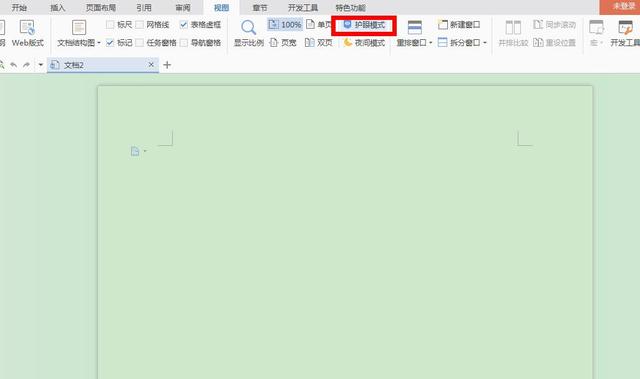640x379 pixels.
Task: Open a 新建窗口 new window
Action: click(x=459, y=25)
